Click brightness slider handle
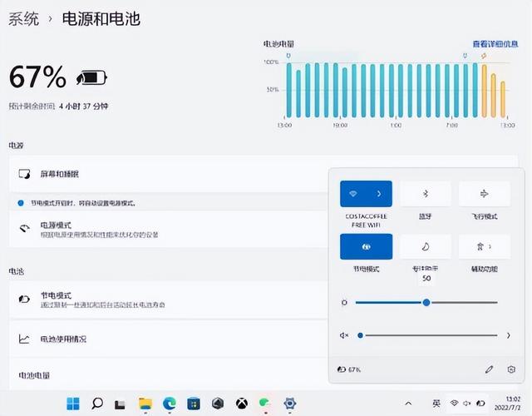This screenshot has width=532, height=416. pos(426,302)
